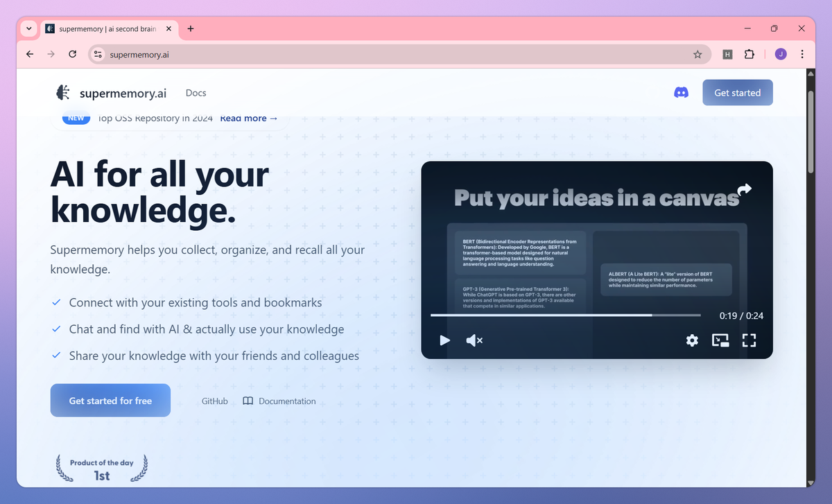
Task: Click 'Top OSS Repository in 2024' text
Action: (x=155, y=118)
